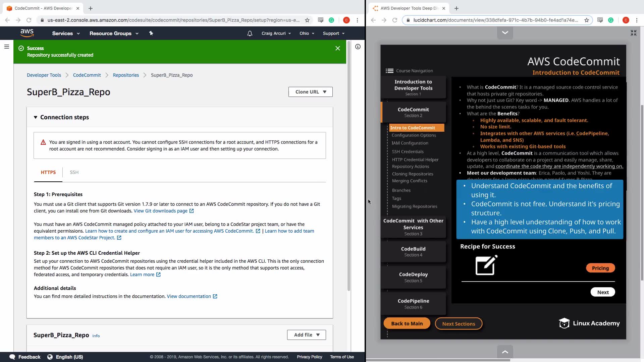Screen dimensions: 644x362
Task: Open the hamburger side navigation menu
Action: (x=6, y=47)
